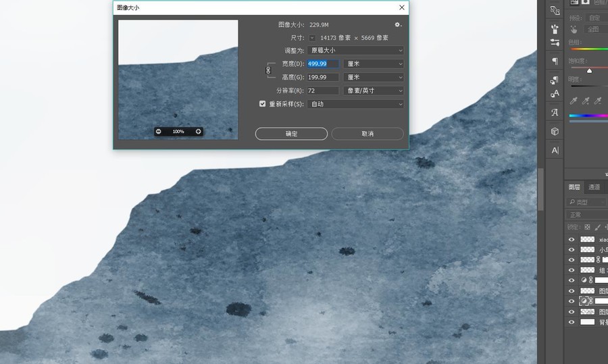Hide the selected adjustment layer's eye

click(x=571, y=301)
